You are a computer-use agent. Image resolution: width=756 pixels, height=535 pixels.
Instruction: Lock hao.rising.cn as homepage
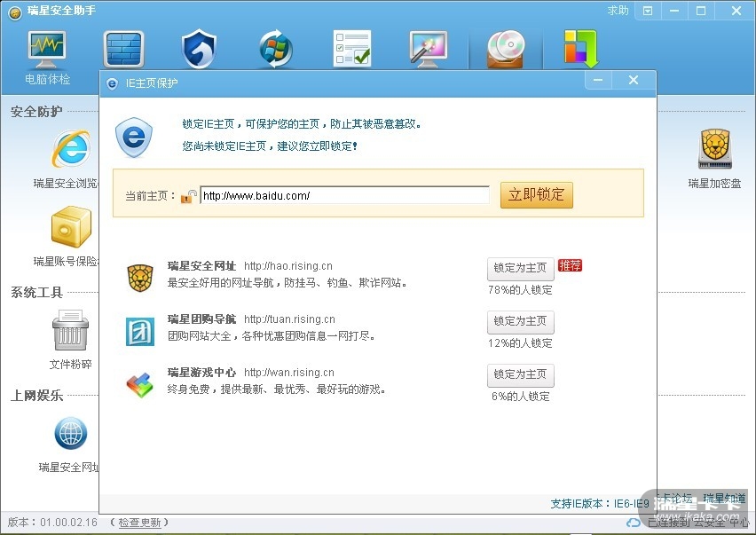[521, 269]
